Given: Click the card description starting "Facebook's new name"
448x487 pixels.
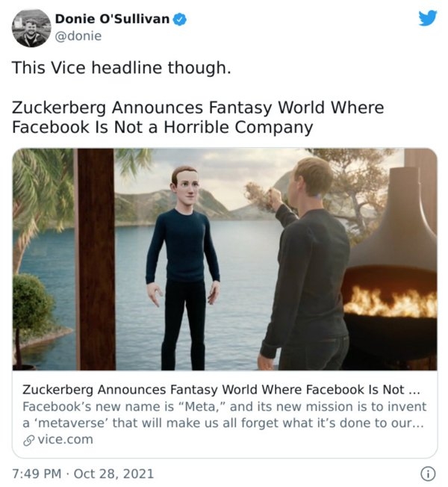Looking at the screenshot, I should point(224,415).
